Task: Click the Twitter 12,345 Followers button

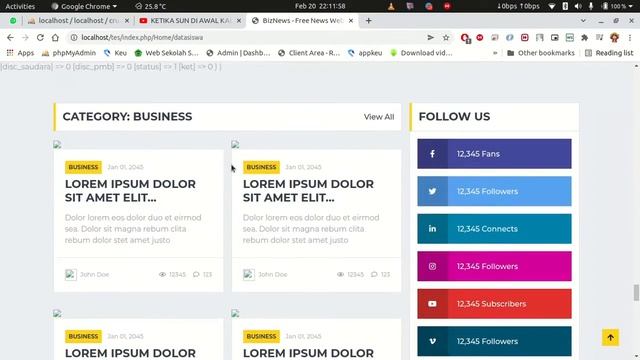Action: coord(494,191)
